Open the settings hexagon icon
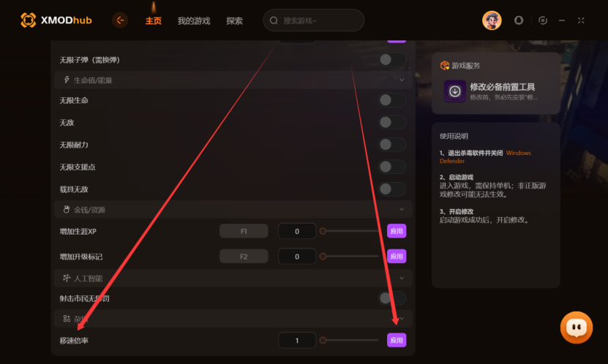 point(543,20)
